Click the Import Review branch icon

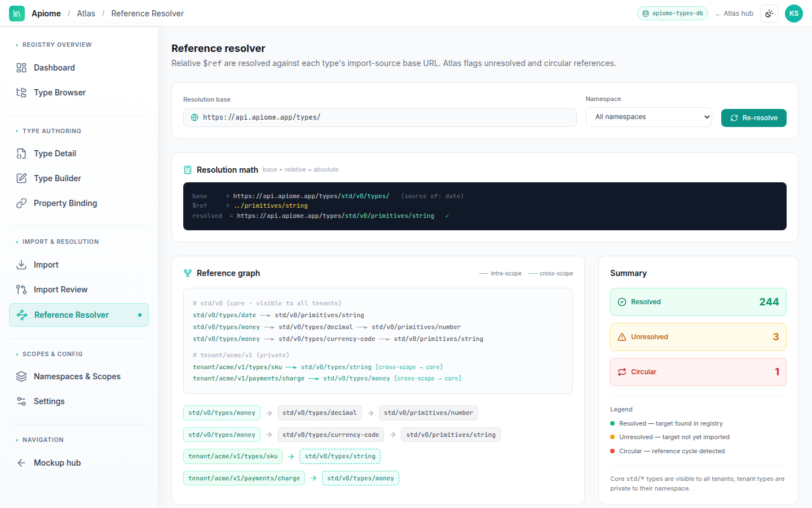pos(21,290)
